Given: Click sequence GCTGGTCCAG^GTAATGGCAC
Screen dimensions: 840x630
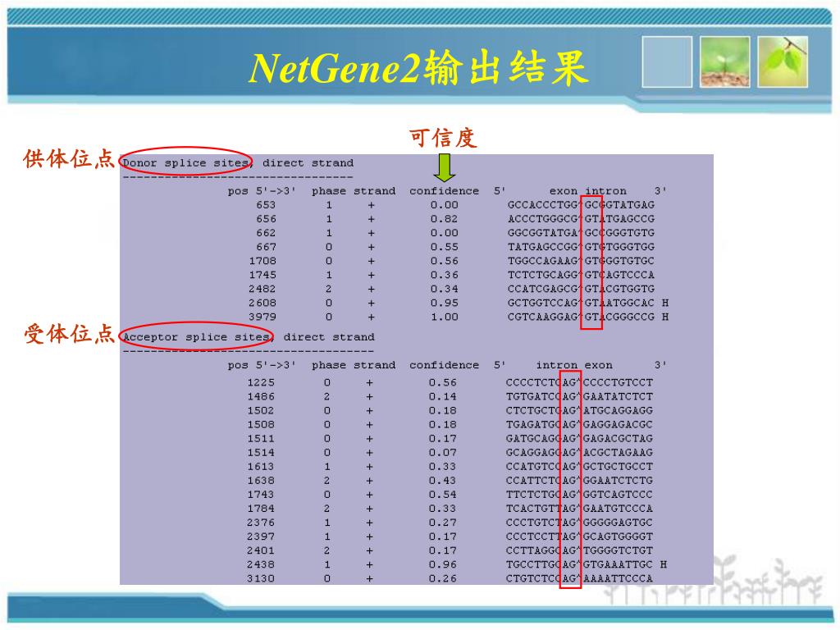Looking at the screenshot, I should 581,303.
